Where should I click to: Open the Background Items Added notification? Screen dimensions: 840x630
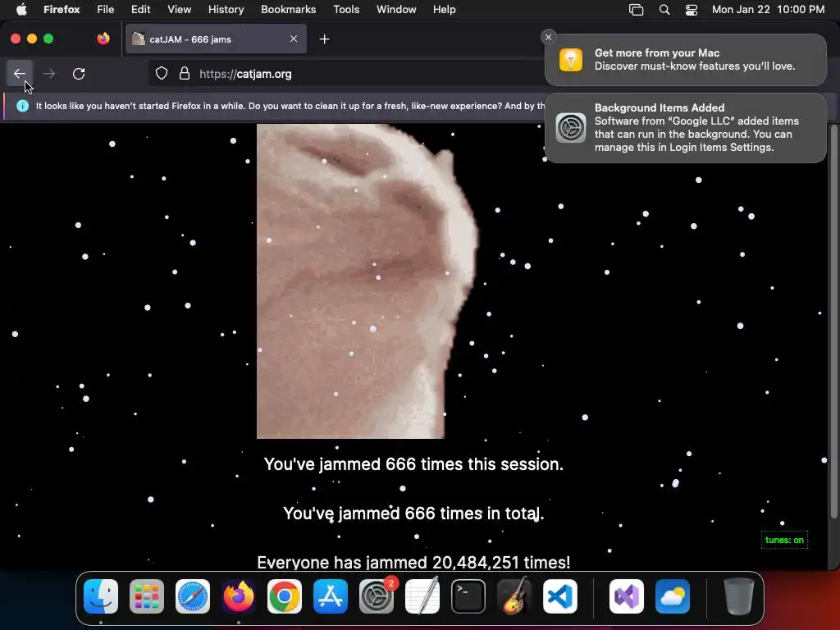pos(686,127)
